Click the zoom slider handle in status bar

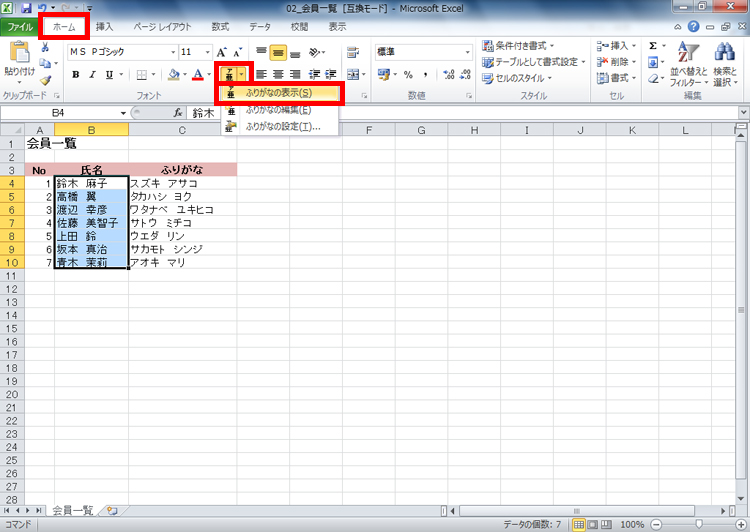coord(699,525)
